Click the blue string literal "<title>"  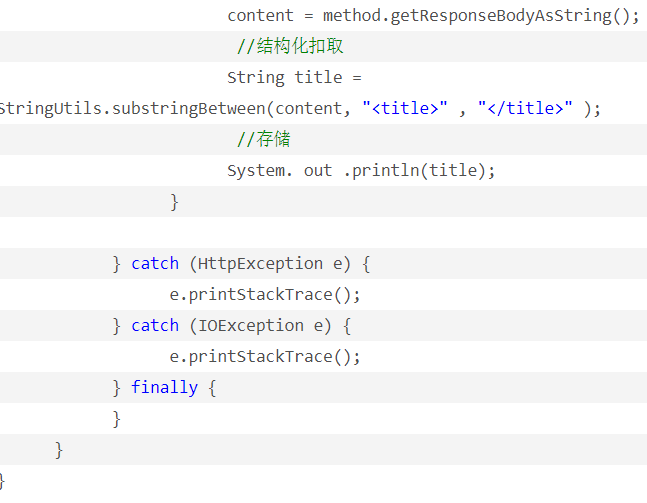point(405,109)
